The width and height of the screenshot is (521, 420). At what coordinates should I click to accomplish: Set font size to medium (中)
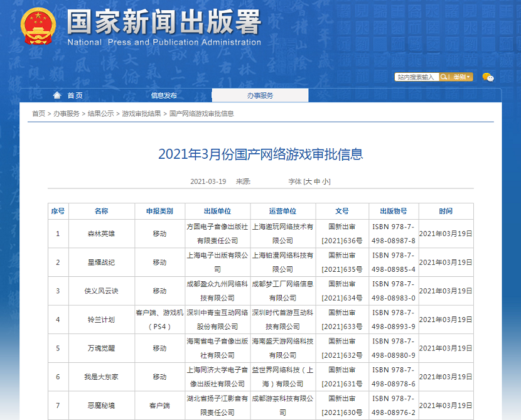pos(317,181)
